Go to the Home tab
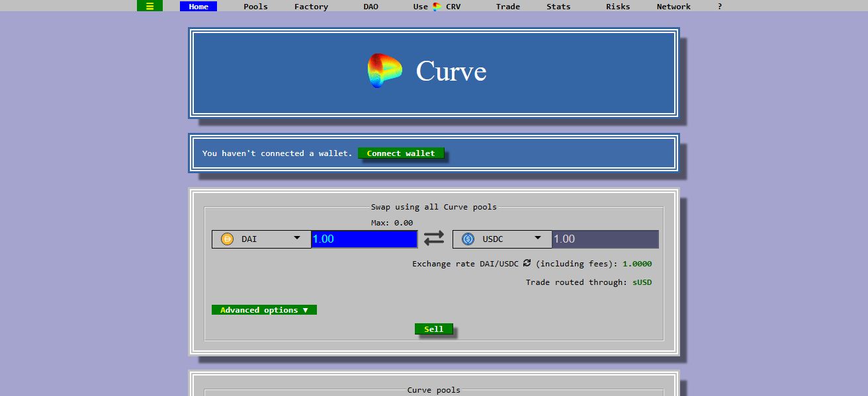Screen dimensions: 868x396 198,7
